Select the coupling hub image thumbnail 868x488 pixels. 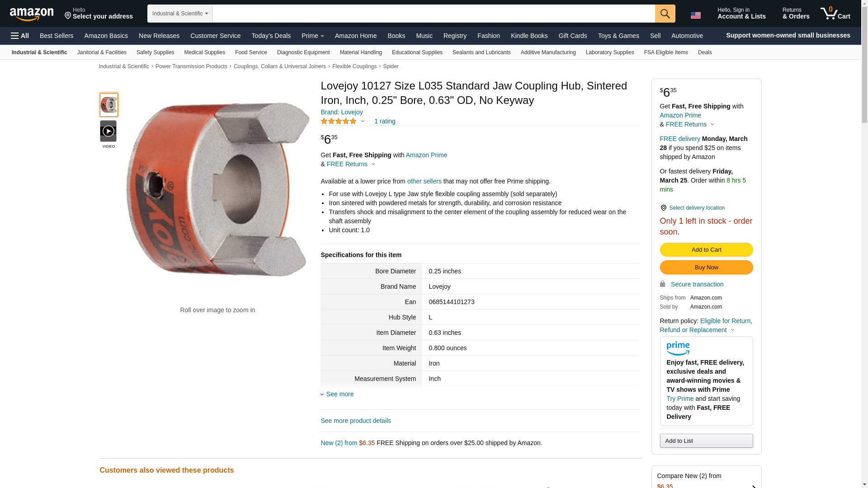(109, 105)
